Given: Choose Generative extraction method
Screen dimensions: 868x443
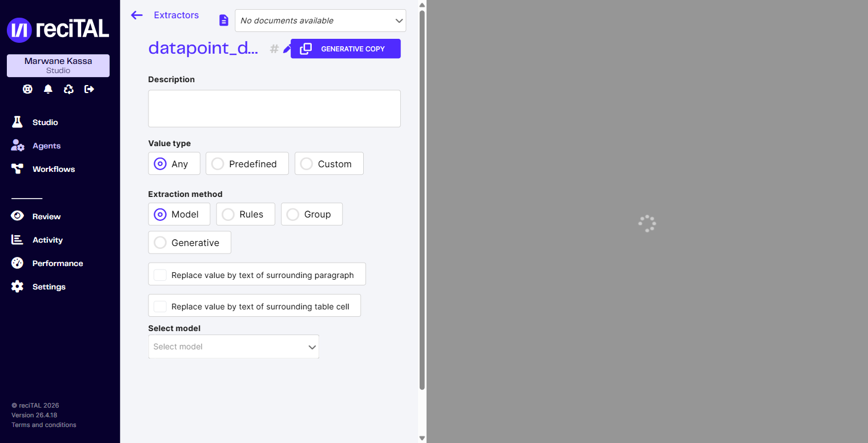Looking at the screenshot, I should 190,242.
